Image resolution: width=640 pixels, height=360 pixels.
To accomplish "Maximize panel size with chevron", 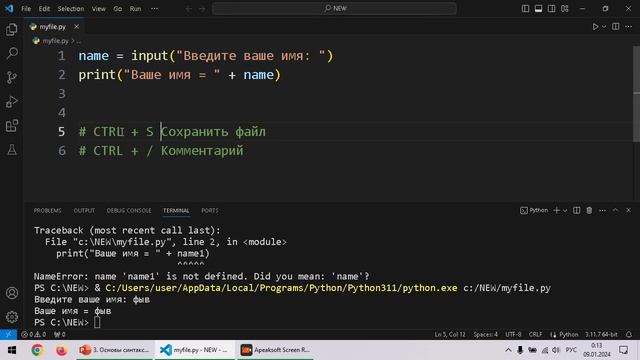I will click(x=616, y=210).
